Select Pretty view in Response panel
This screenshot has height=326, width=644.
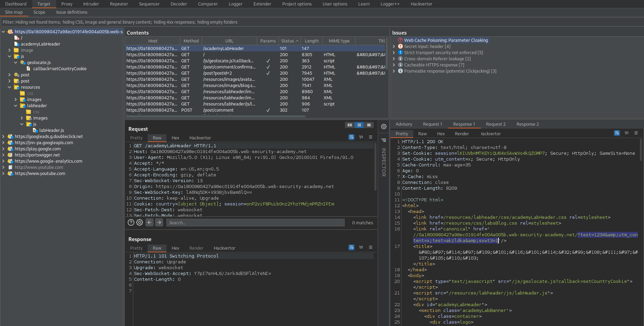pyautogui.click(x=136, y=248)
